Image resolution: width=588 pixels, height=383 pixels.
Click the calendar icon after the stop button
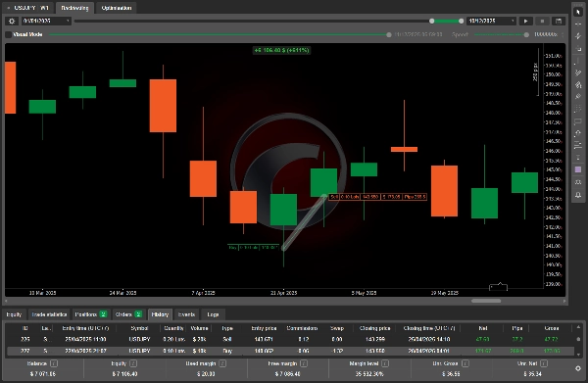559,21
